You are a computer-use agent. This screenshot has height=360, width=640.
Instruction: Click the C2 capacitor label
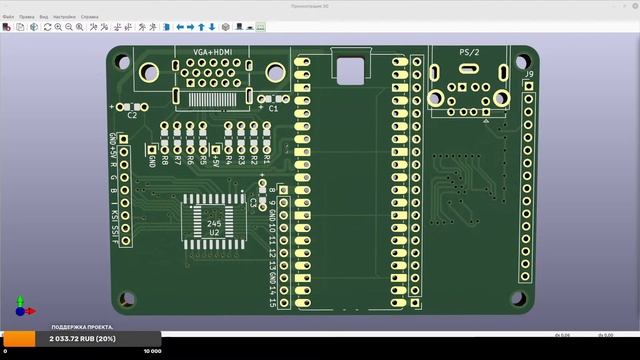pyautogui.click(x=132, y=116)
